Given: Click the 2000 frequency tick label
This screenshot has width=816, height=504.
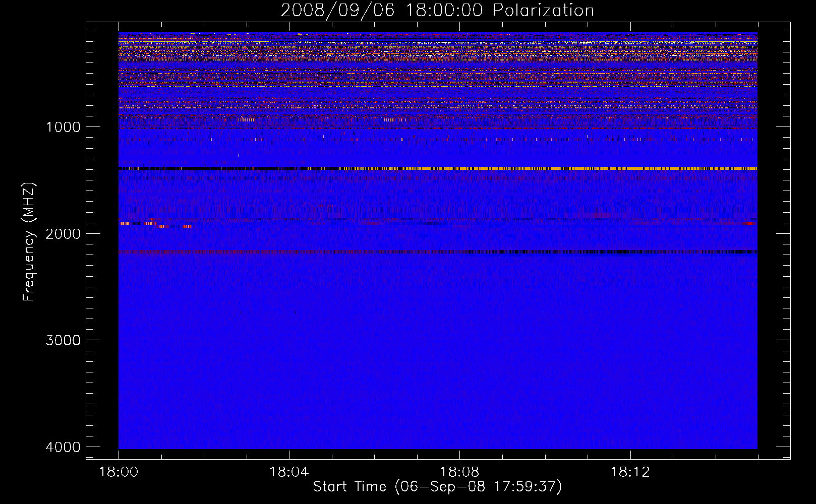Looking at the screenshot, I should [63, 234].
